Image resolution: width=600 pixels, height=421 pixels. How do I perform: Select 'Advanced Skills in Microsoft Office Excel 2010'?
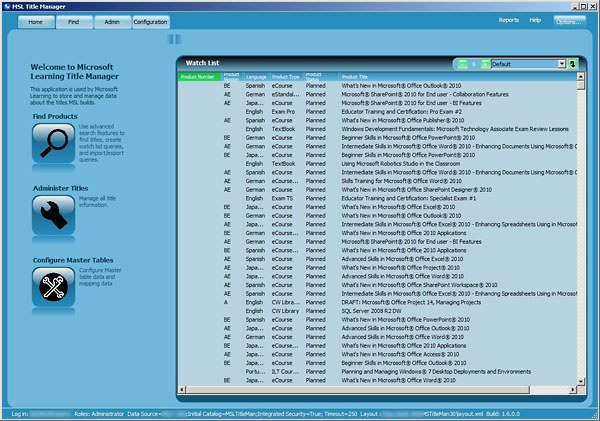(378, 259)
